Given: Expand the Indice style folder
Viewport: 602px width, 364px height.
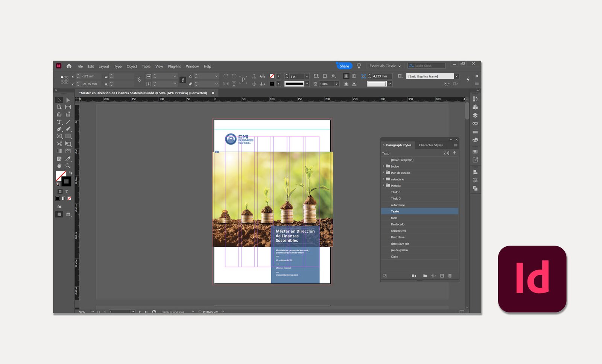Looking at the screenshot, I should coord(383,166).
